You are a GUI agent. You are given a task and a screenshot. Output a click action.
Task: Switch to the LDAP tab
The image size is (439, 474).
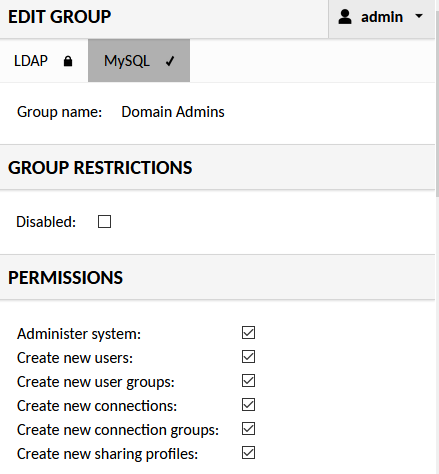(x=44, y=61)
